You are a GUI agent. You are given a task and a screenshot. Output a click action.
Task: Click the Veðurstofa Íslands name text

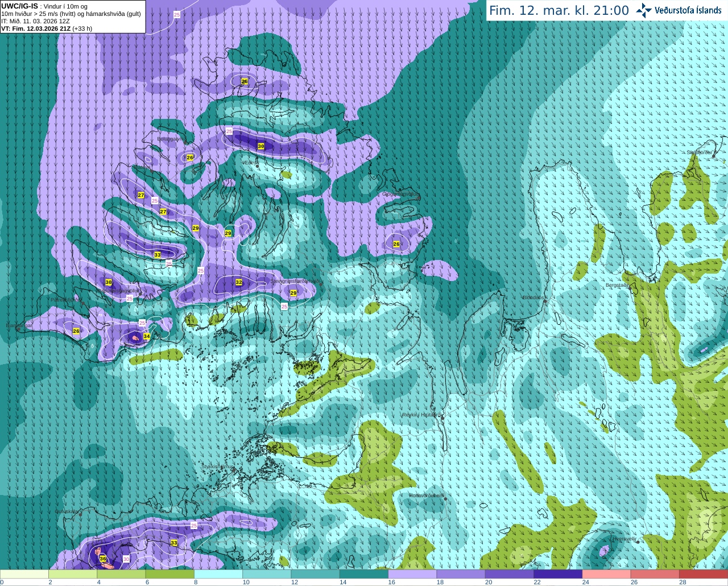(x=688, y=10)
